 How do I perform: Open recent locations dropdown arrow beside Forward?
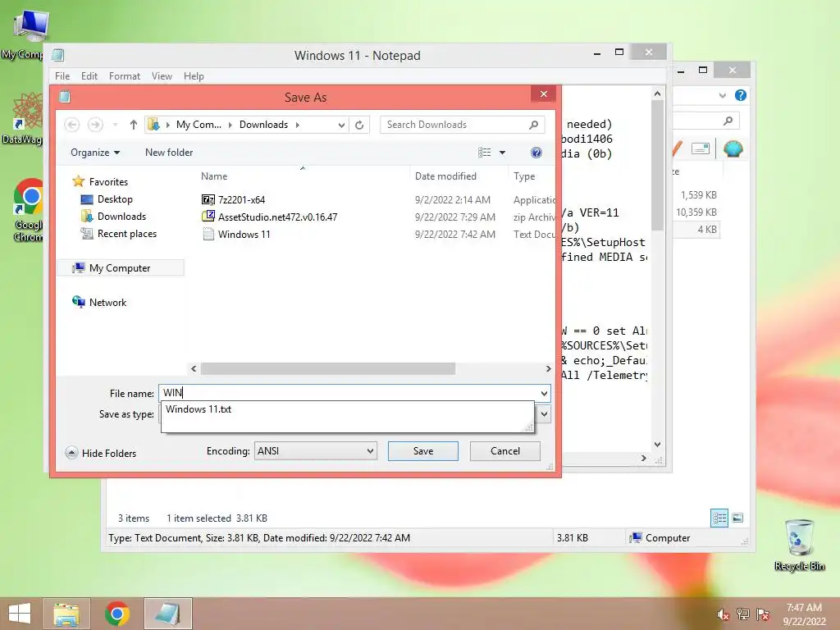[x=115, y=125]
